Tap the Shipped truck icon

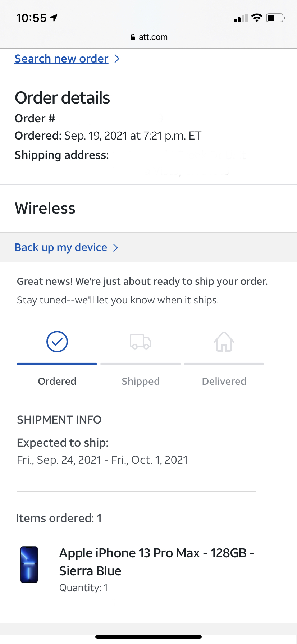tap(141, 342)
